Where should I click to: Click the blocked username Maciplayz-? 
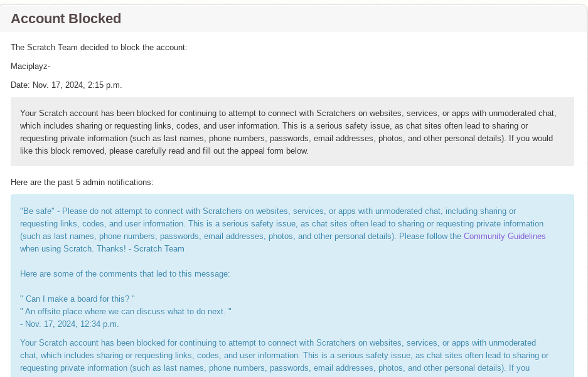(31, 66)
